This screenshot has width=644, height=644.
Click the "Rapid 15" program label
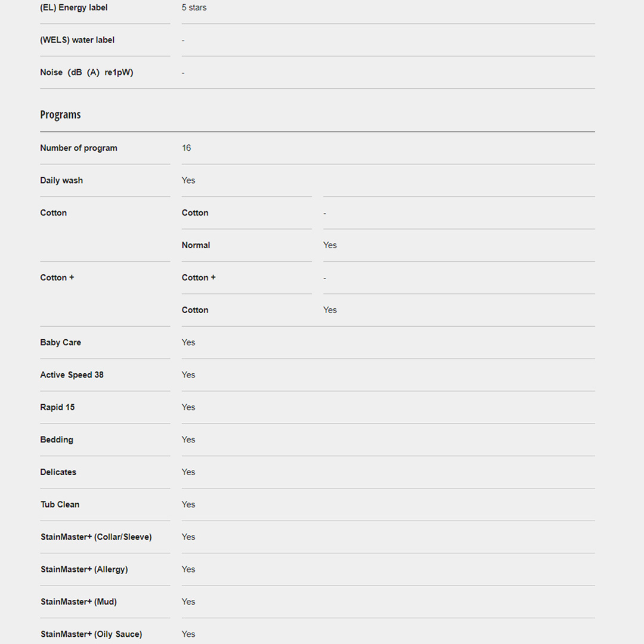coord(58,407)
